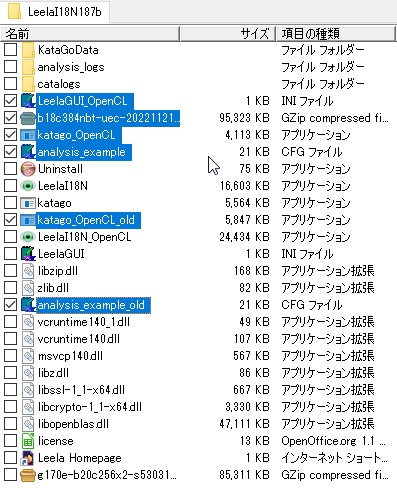The image size is (397, 488).
Task: Click the LeelaGUI_OpenCL INI file icon
Action: click(28, 101)
